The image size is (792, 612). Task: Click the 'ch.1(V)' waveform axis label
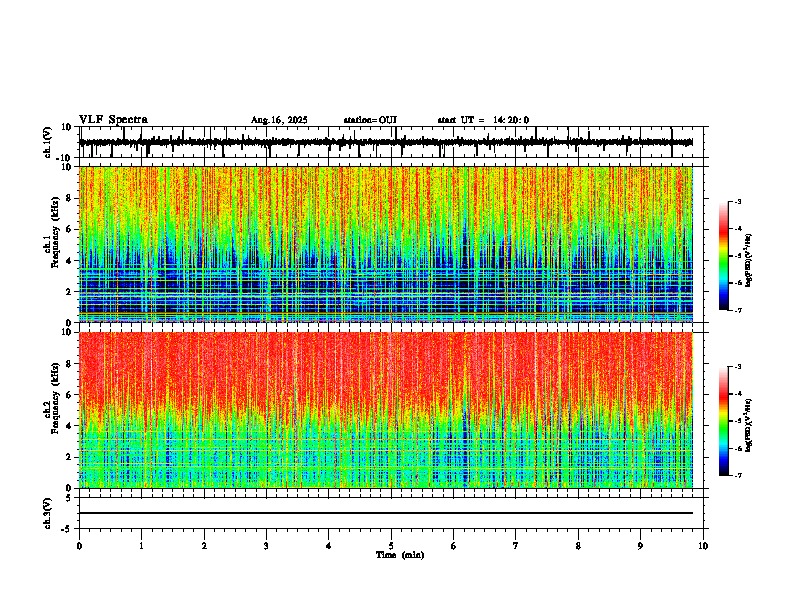[48, 142]
